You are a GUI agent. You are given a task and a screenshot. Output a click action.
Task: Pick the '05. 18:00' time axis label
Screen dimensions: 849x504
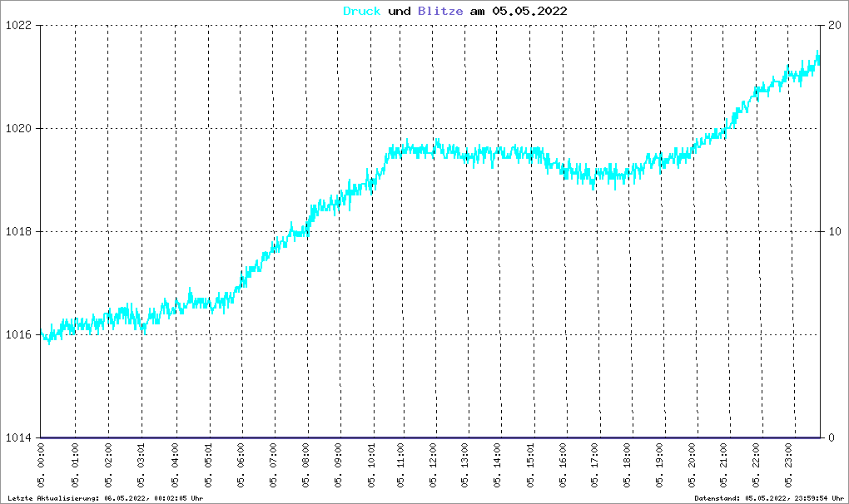click(628, 466)
